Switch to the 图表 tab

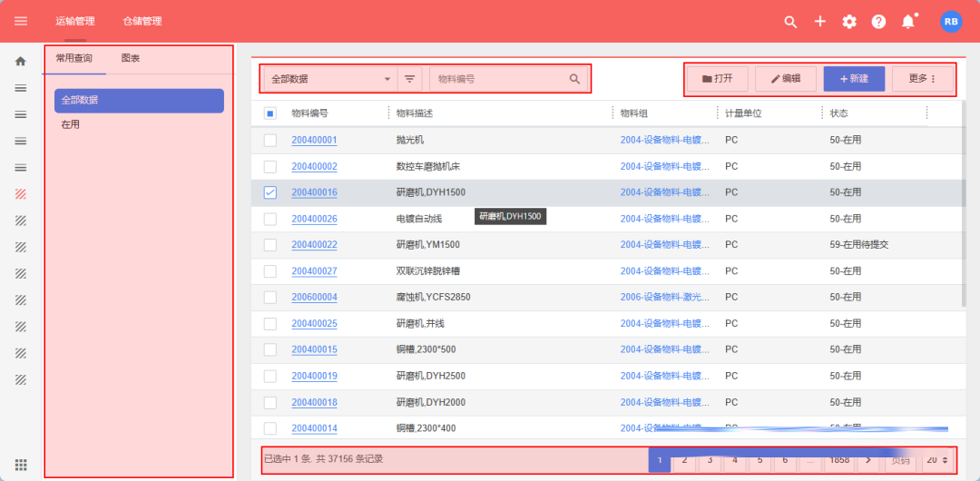[x=131, y=58]
